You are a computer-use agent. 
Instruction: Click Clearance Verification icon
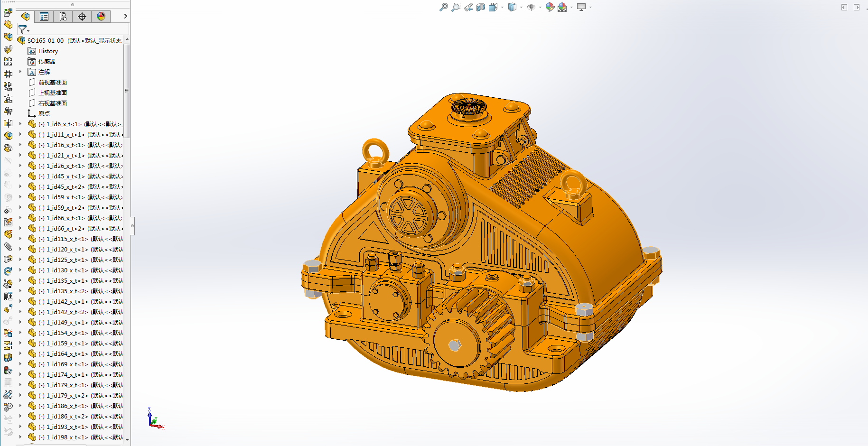click(8, 345)
